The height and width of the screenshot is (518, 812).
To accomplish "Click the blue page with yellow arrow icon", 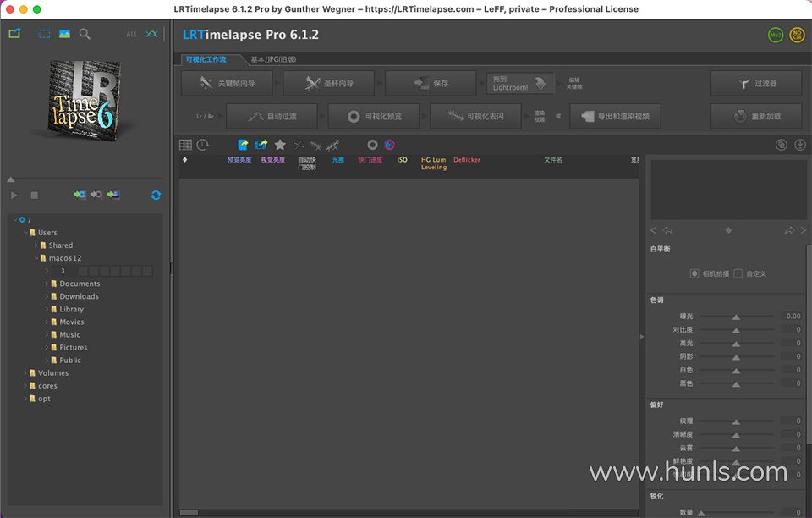I will click(x=243, y=145).
